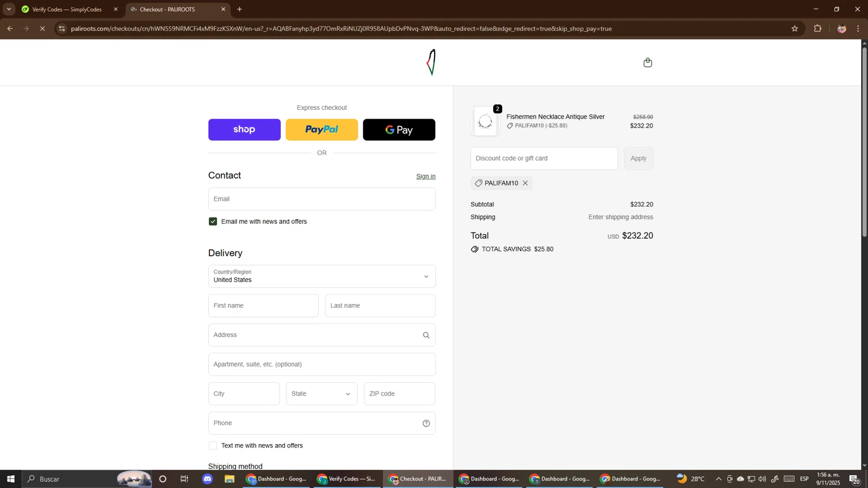Focus the City field
This screenshot has width=868, height=488.
[x=244, y=394]
